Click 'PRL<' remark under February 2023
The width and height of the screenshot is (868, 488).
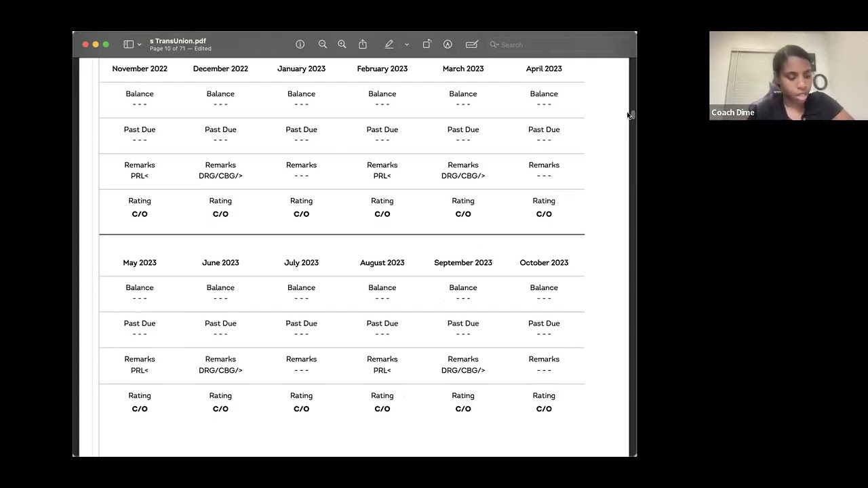point(382,176)
